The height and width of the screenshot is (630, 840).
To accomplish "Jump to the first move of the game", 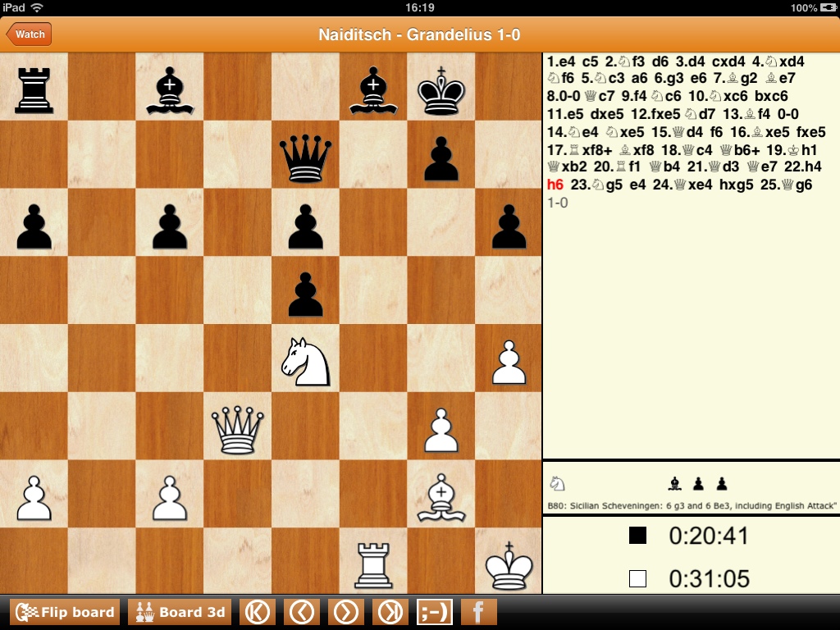I will pyautogui.click(x=258, y=612).
